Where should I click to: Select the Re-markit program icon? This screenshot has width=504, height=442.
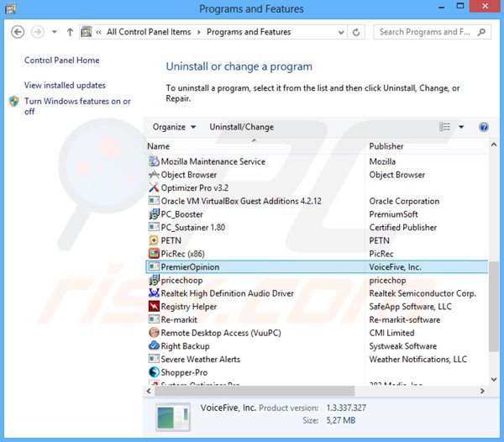coord(154,319)
